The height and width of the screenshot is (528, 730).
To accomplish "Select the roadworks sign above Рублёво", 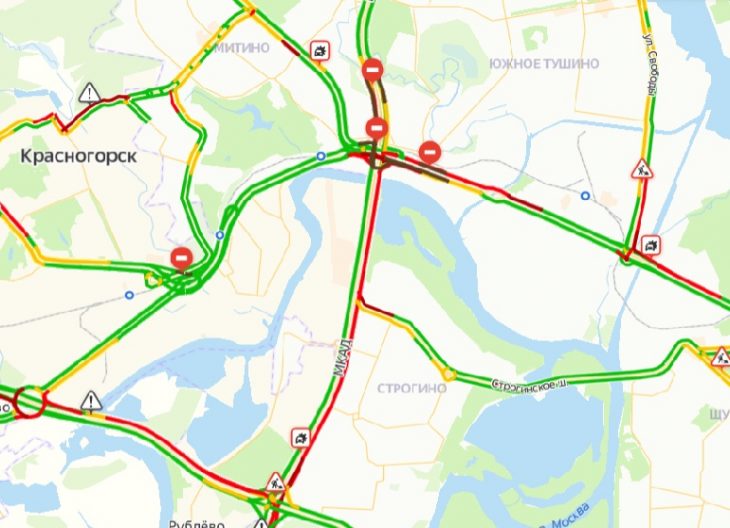I will click(x=276, y=482).
